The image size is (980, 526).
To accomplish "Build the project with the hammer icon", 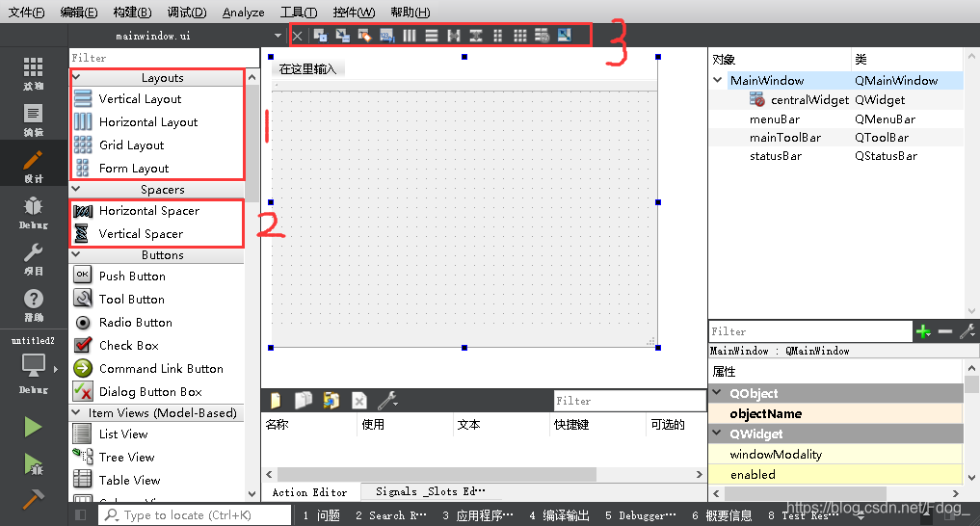I will (33, 498).
